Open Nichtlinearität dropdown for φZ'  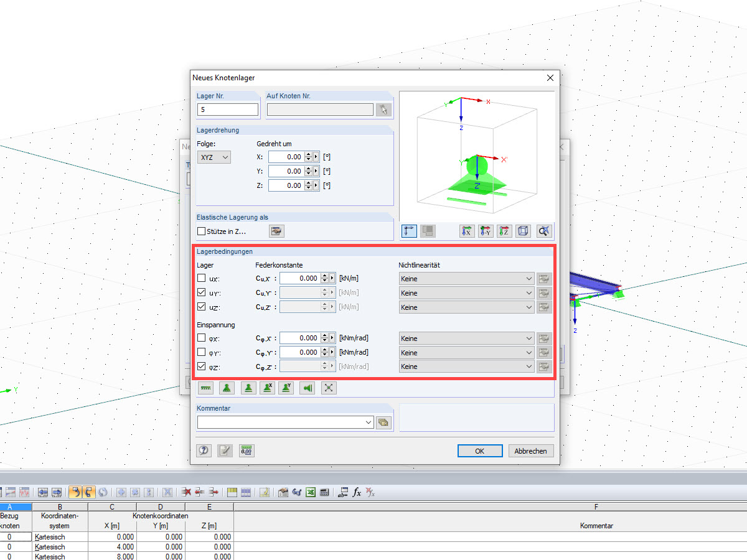[x=467, y=367]
